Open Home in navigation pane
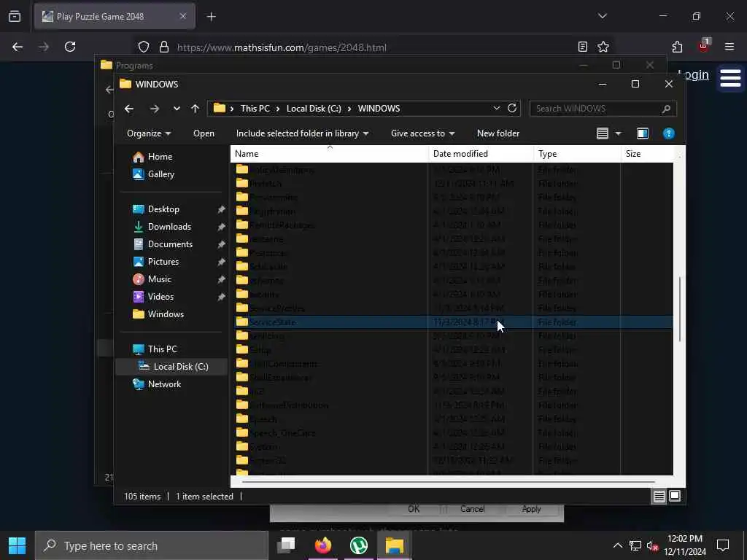Image resolution: width=747 pixels, height=560 pixels. pos(160,157)
